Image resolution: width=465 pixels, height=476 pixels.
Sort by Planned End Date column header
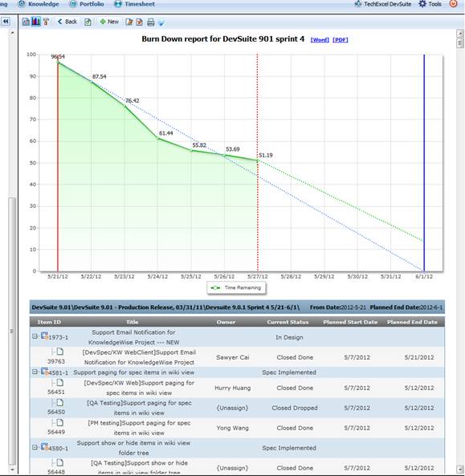(x=412, y=322)
